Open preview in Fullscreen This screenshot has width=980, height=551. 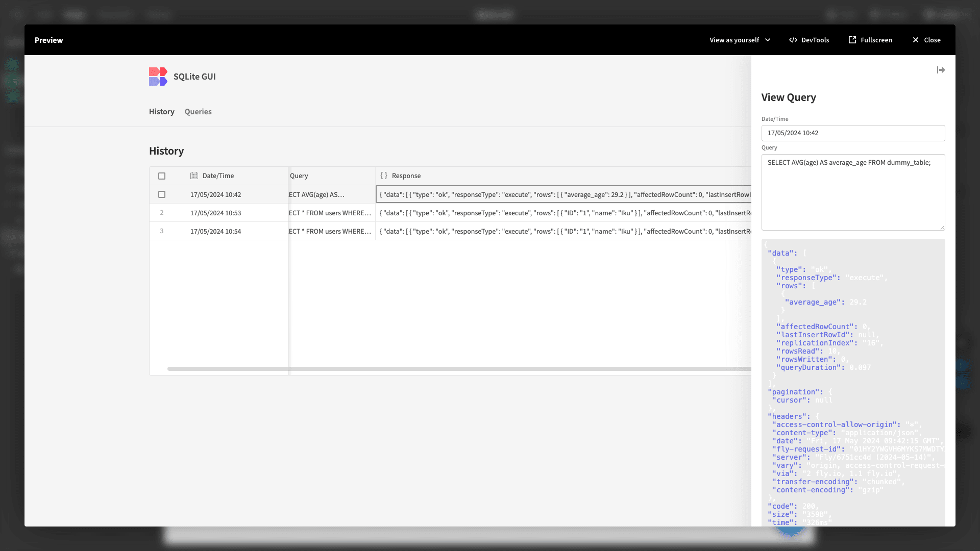click(870, 40)
